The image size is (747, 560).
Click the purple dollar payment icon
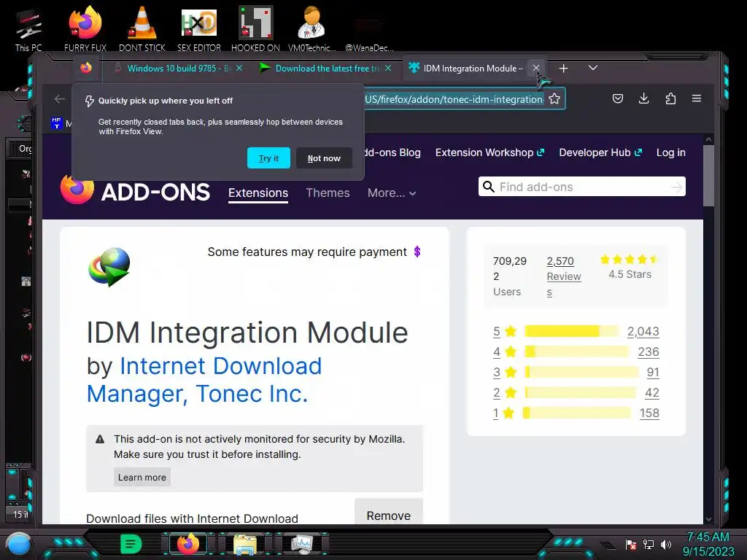(417, 252)
